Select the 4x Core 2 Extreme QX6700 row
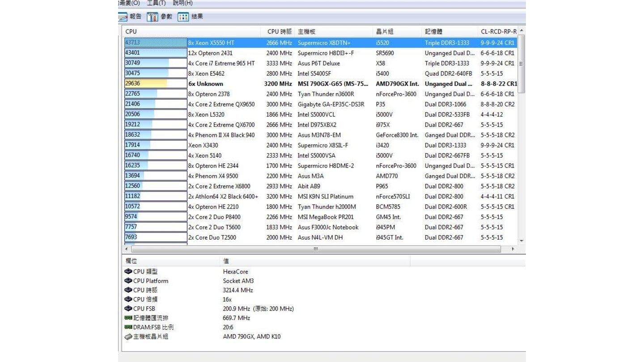The height and width of the screenshot is (362, 644). (320, 125)
